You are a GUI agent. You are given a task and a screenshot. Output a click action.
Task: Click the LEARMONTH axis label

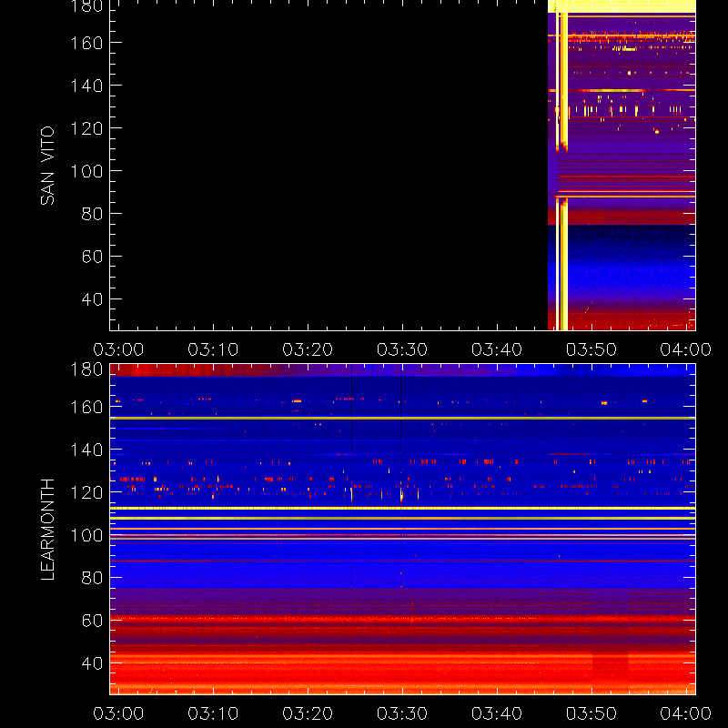[x=47, y=529]
